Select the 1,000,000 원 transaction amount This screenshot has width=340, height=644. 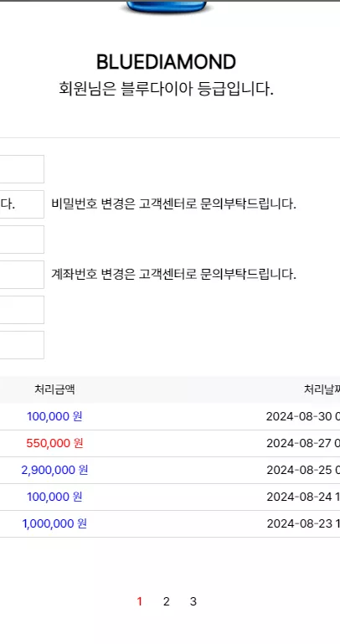[54, 523]
